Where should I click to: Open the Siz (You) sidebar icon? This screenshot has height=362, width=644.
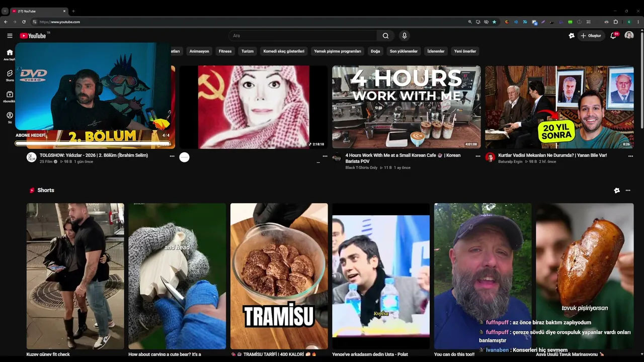coord(10,118)
